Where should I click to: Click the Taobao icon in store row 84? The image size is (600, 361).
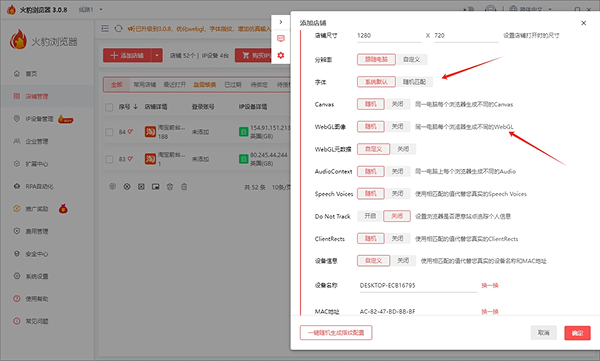pyautogui.click(x=150, y=132)
